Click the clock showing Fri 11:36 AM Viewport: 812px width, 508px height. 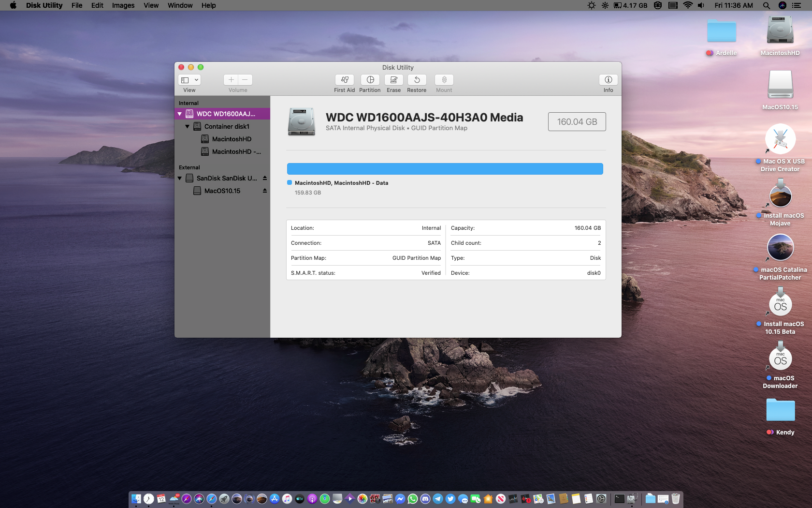coord(734,5)
